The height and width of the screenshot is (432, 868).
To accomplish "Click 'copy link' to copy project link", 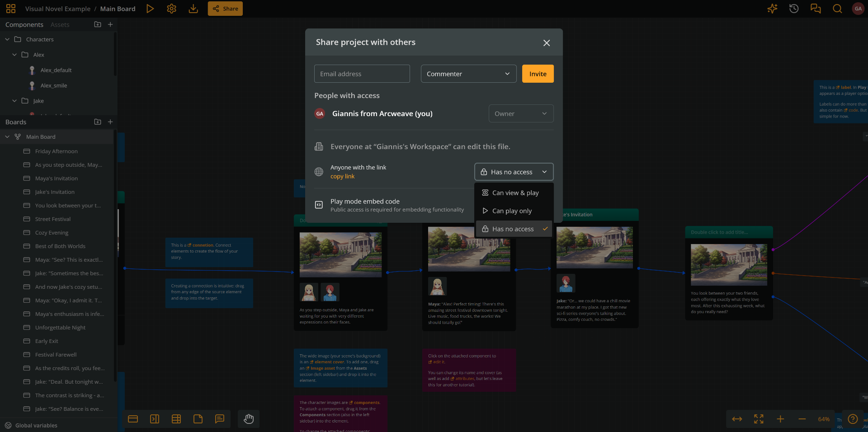I will tap(343, 176).
